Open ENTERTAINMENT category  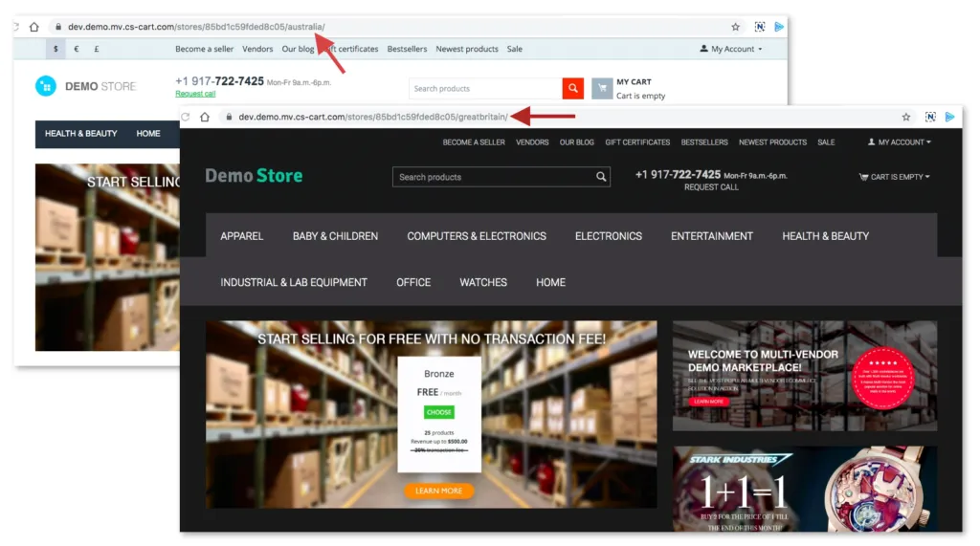[x=712, y=236]
